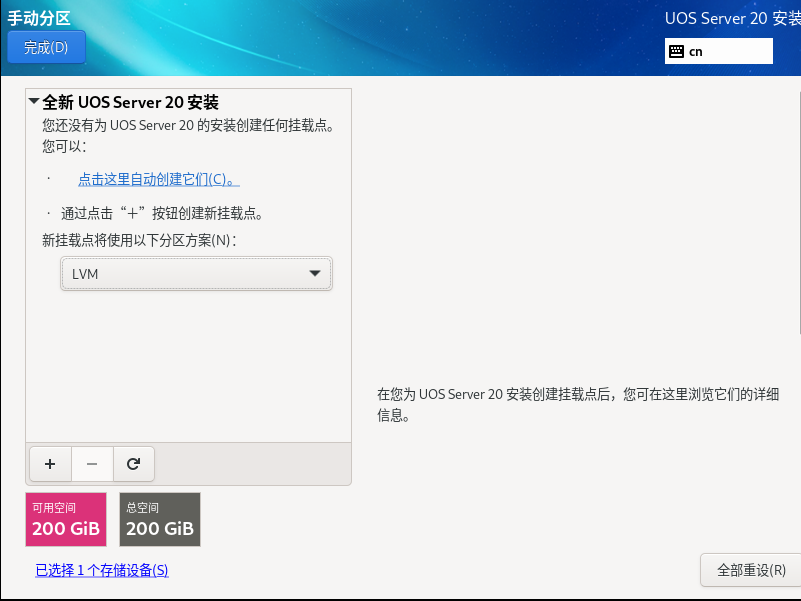Open 点击这里自动创建它们(C) to auto-create mount points
This screenshot has height=601, width=801.
point(160,180)
